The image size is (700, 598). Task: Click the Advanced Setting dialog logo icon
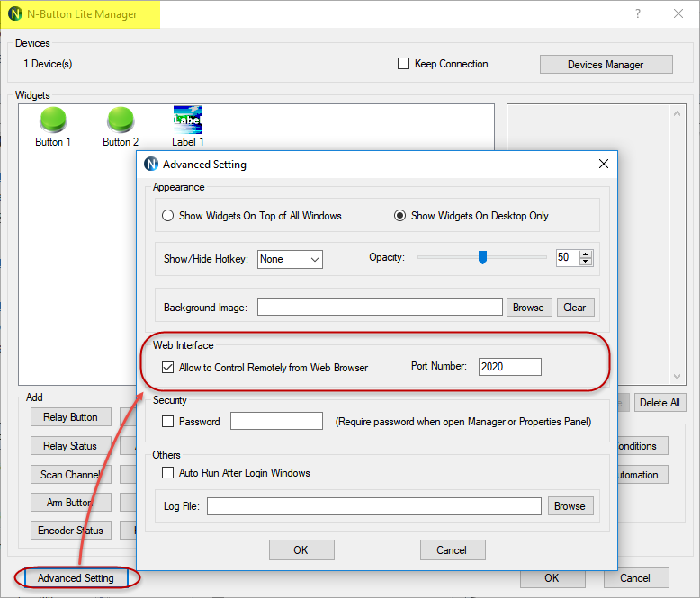151,165
